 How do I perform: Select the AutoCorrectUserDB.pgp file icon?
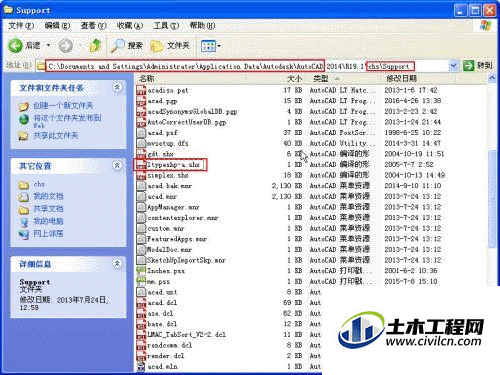pyautogui.click(x=141, y=122)
